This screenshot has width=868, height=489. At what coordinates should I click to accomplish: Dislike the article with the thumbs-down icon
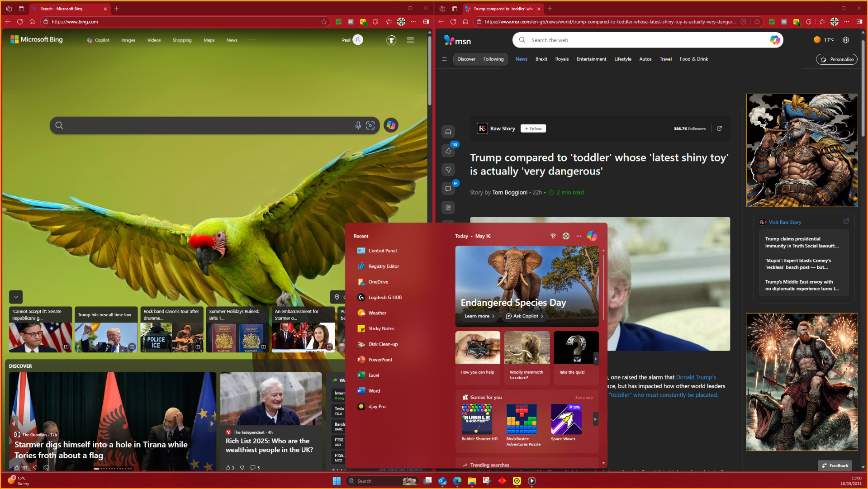(448, 170)
